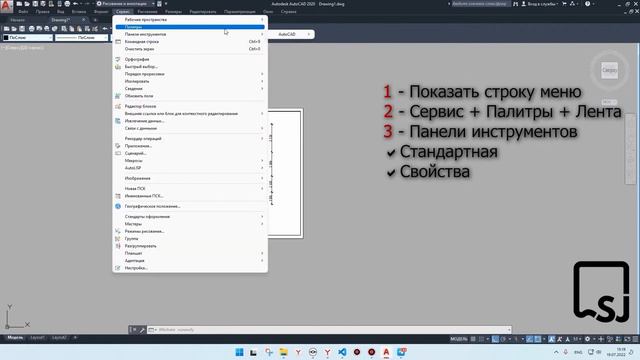Open the Изображение menu entry
This screenshot has height=360, width=640.
point(190,178)
